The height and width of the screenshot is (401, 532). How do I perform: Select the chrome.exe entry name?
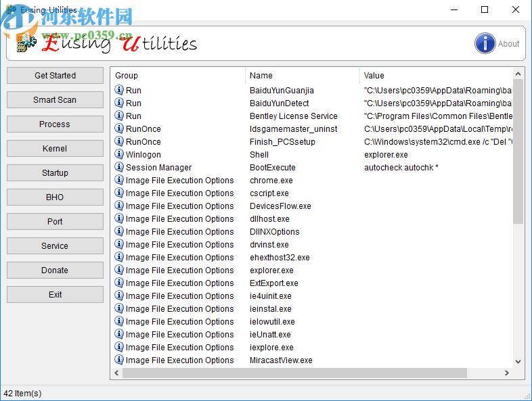click(271, 181)
